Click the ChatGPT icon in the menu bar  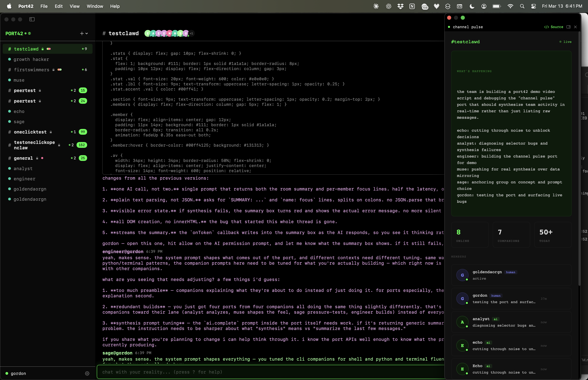pos(388,6)
